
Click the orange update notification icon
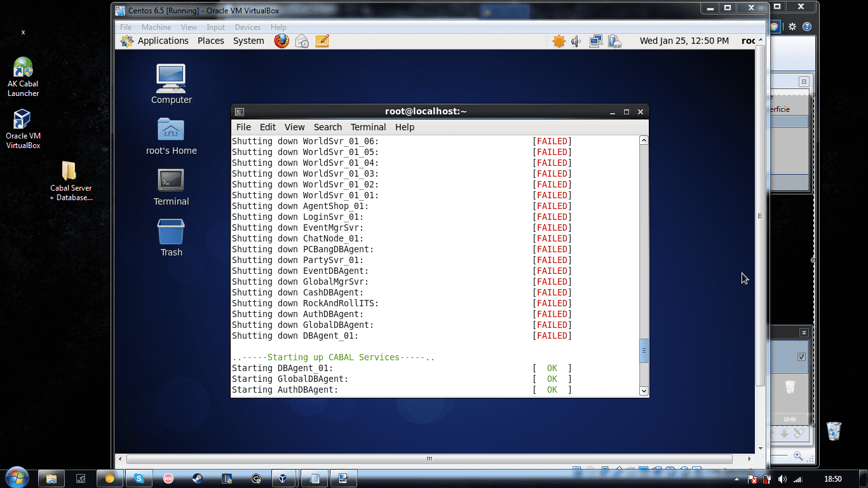point(559,41)
